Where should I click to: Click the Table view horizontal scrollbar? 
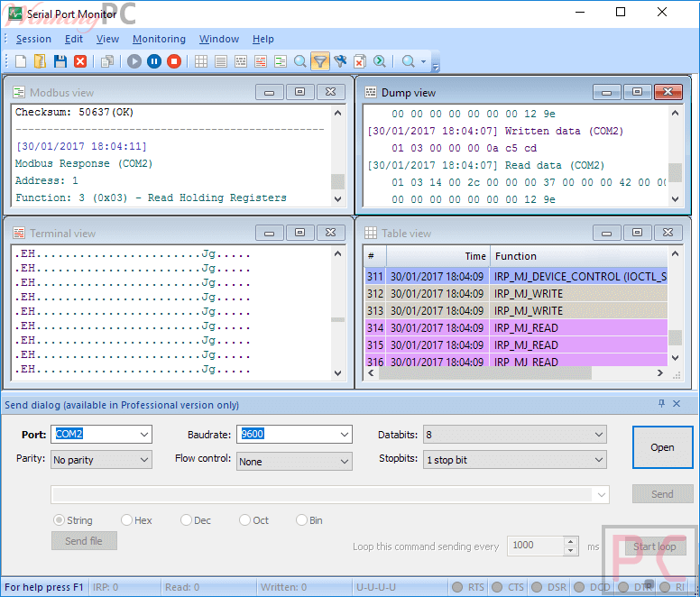tap(485, 373)
